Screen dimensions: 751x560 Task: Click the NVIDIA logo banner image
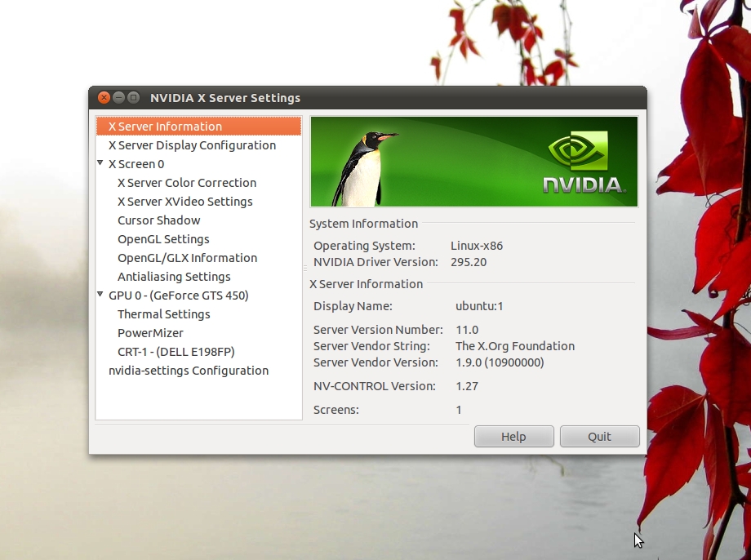(x=473, y=161)
